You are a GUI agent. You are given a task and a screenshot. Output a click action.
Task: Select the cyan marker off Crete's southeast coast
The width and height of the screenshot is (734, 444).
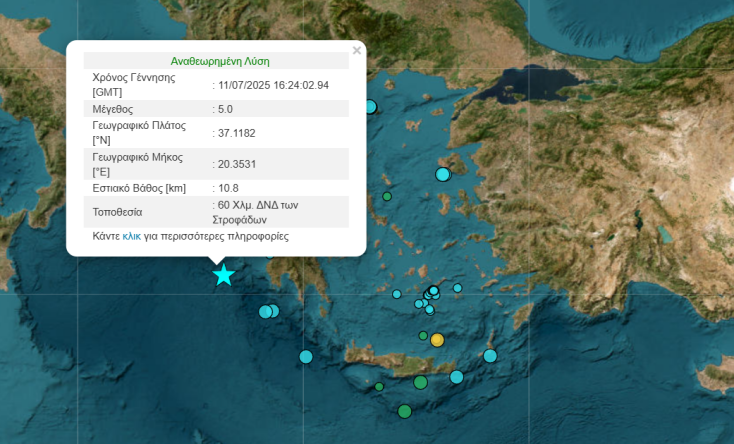point(456,377)
